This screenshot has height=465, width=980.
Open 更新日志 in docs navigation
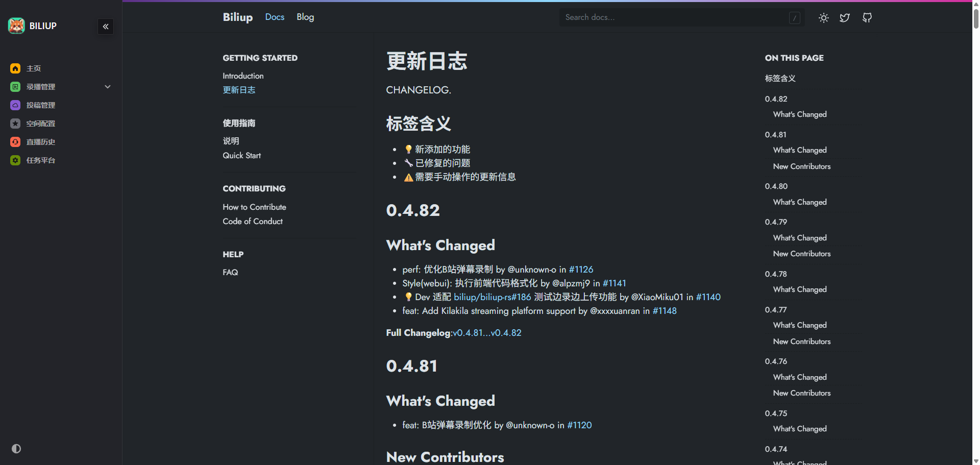(x=239, y=90)
